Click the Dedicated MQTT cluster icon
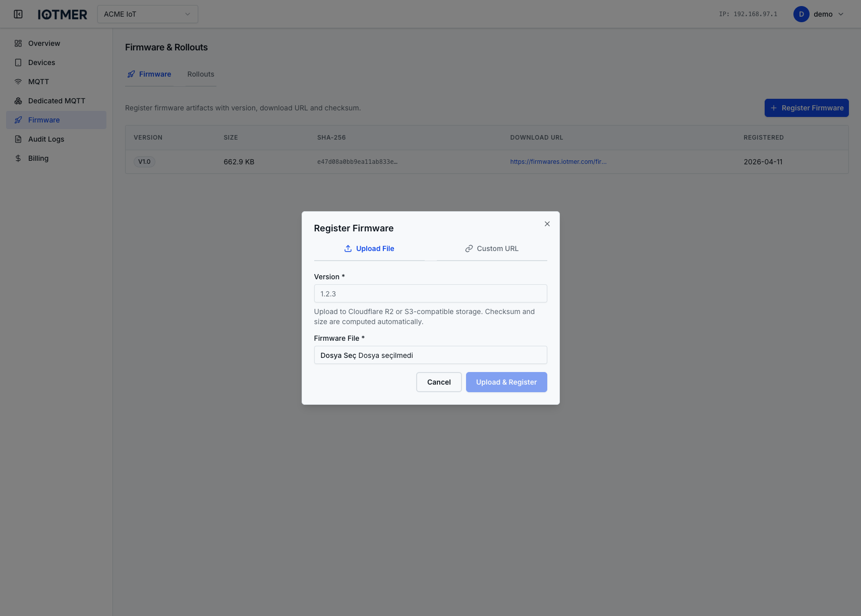This screenshot has height=616, width=861. [x=18, y=101]
